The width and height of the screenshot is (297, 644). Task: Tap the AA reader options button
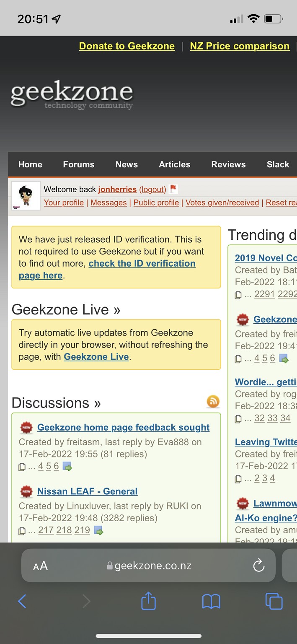point(41,566)
